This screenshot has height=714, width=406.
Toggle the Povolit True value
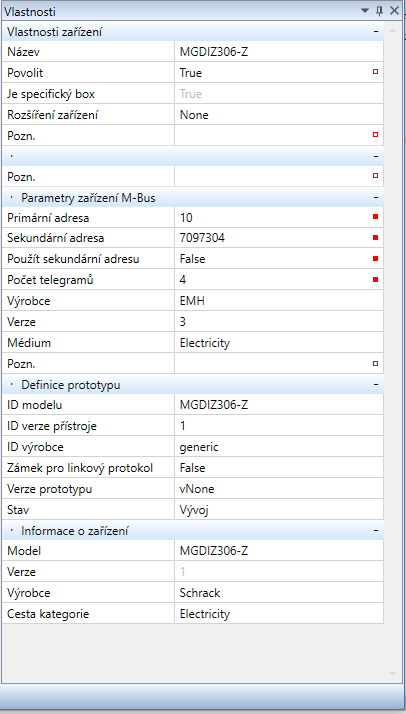coord(279,73)
